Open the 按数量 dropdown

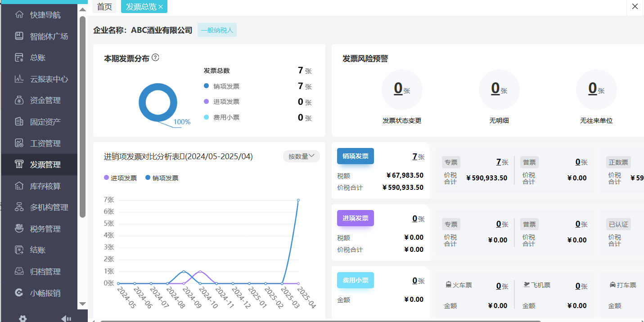click(301, 156)
